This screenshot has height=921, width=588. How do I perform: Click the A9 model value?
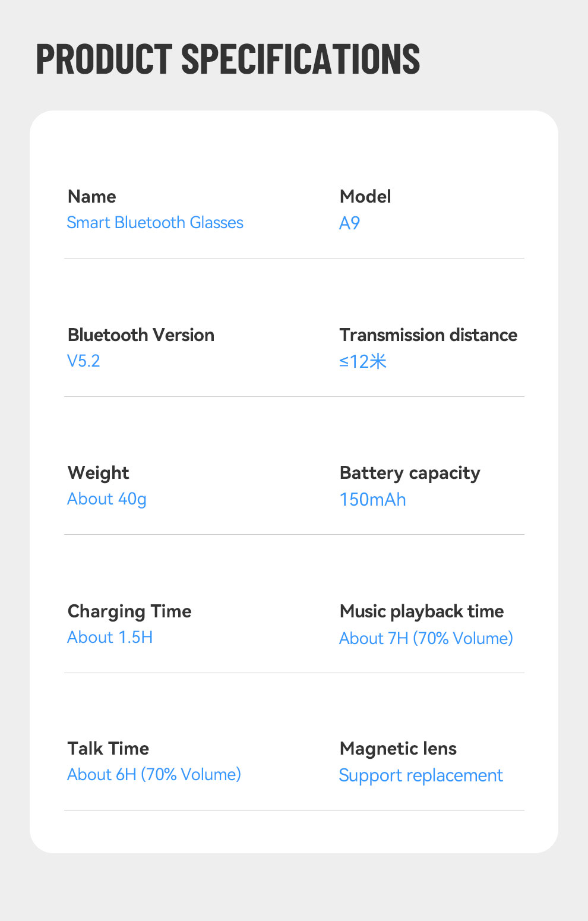(x=349, y=223)
